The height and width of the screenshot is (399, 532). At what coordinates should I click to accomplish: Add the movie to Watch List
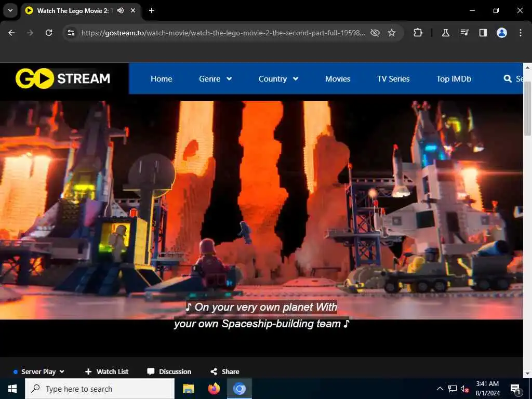tap(107, 371)
